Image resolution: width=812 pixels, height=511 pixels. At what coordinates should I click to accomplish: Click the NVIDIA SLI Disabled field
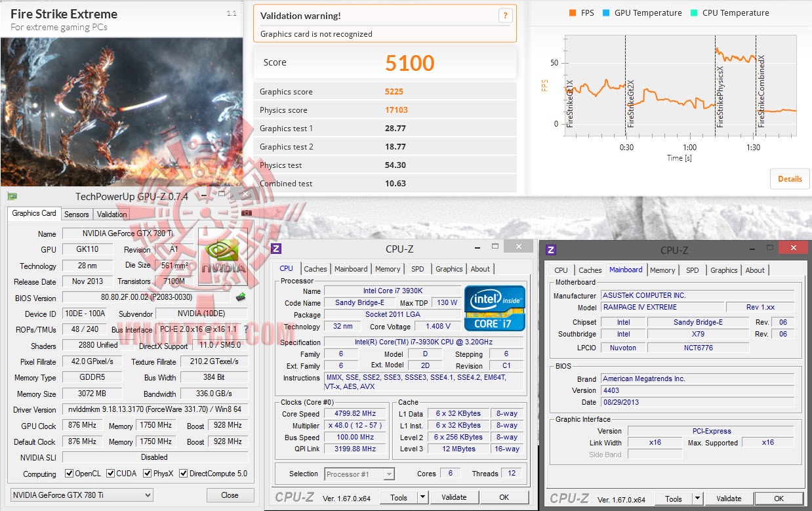coord(155,457)
